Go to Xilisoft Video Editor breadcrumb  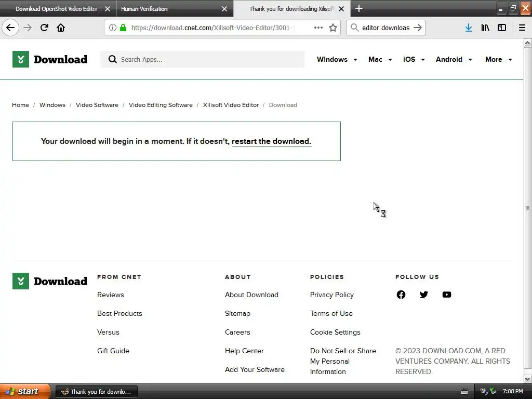[231, 105]
